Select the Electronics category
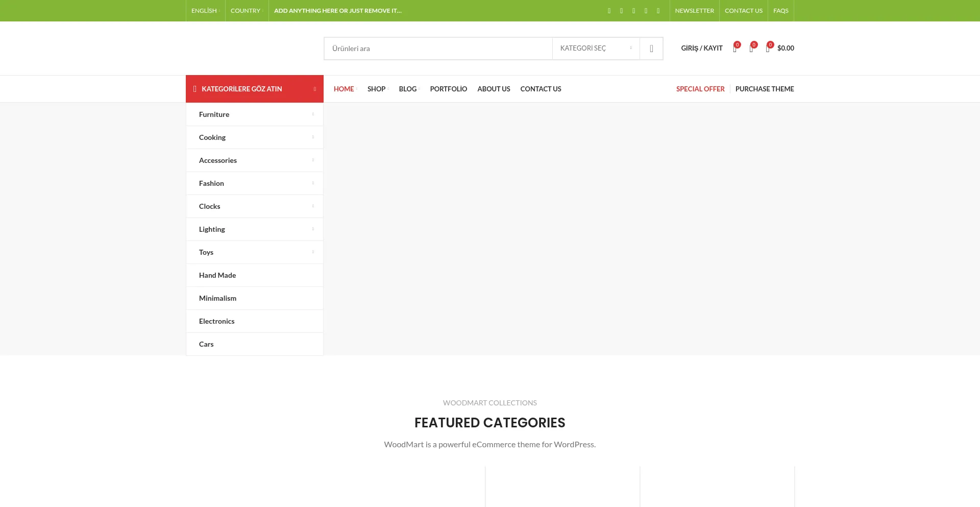Screen dimensions: 980x507 point(255,321)
